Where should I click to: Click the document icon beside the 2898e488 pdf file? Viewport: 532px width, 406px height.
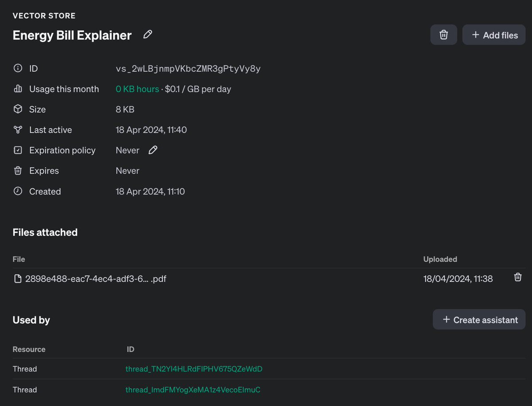point(18,279)
